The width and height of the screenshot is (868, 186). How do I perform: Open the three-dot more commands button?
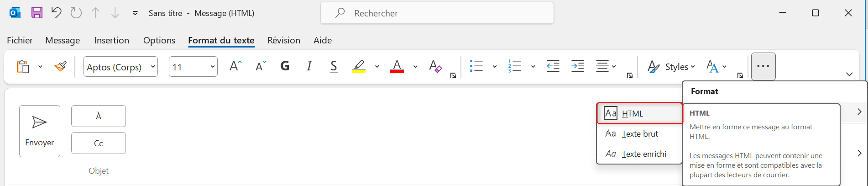[x=763, y=66]
